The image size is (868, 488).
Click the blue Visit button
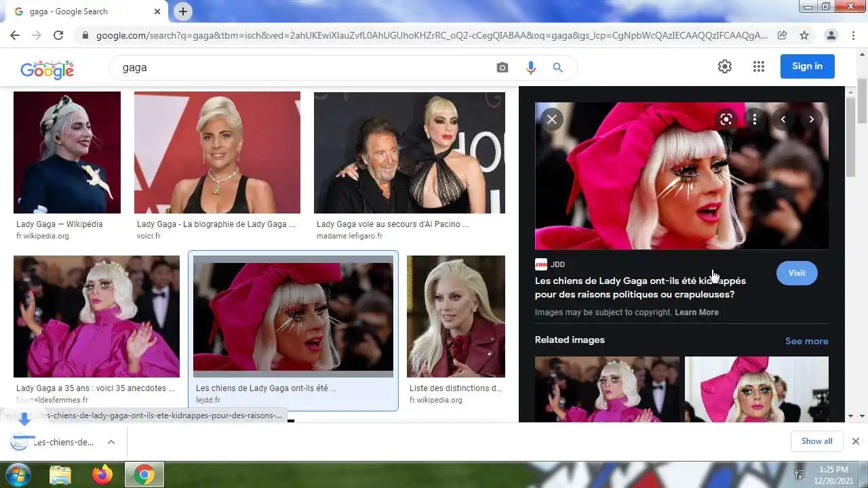[797, 273]
